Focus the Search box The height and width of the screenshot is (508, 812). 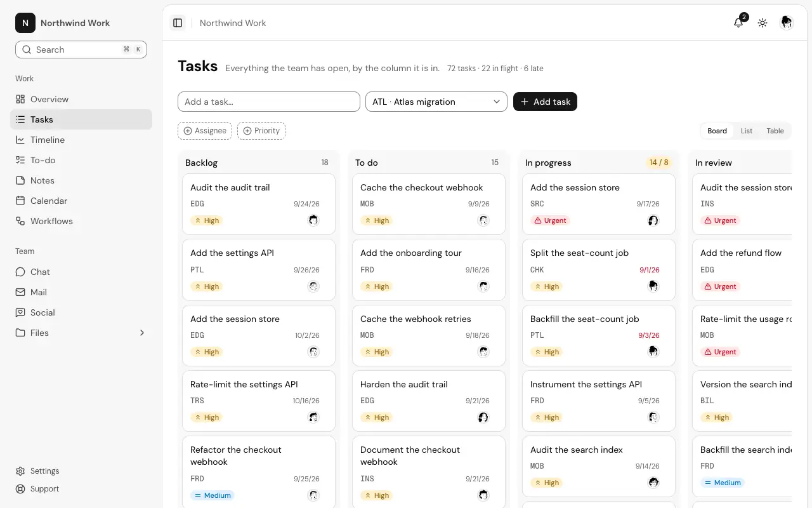tap(81, 50)
